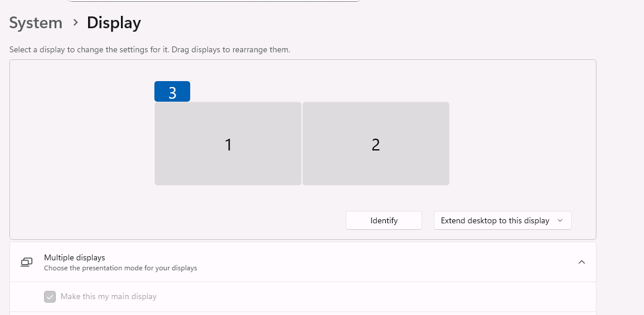Screen dimensions: 644x315
Task: Click the Display page heading
Action: pyautogui.click(x=114, y=23)
